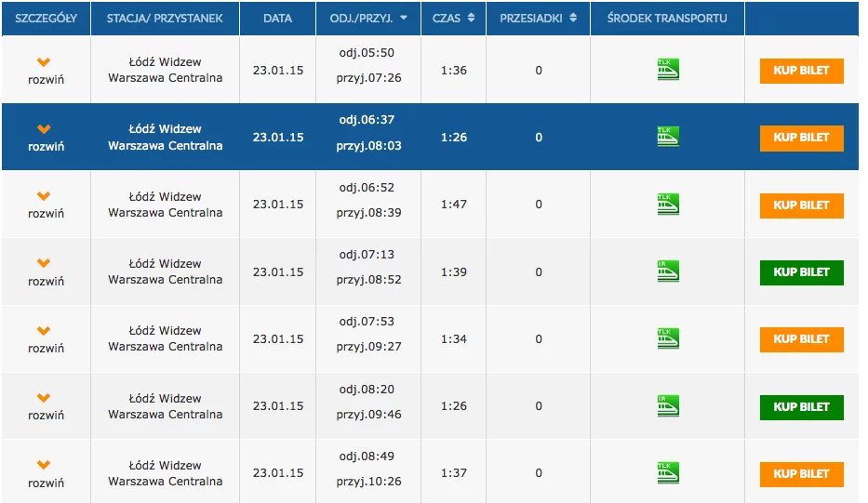Buy ticket for the 05:50 train with KUP BILET
The height and width of the screenshot is (503, 868).
[801, 71]
